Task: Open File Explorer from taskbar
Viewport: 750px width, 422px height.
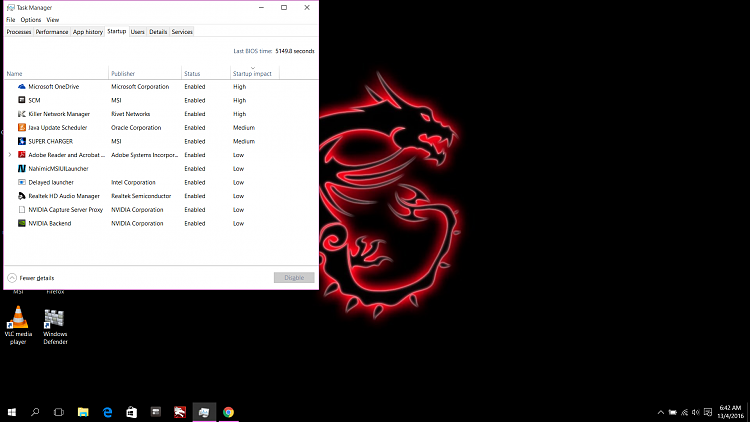Action: click(x=83, y=412)
